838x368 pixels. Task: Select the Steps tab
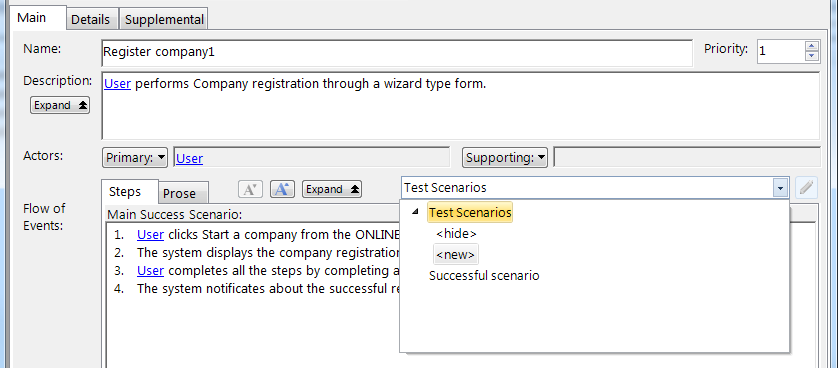click(125, 191)
